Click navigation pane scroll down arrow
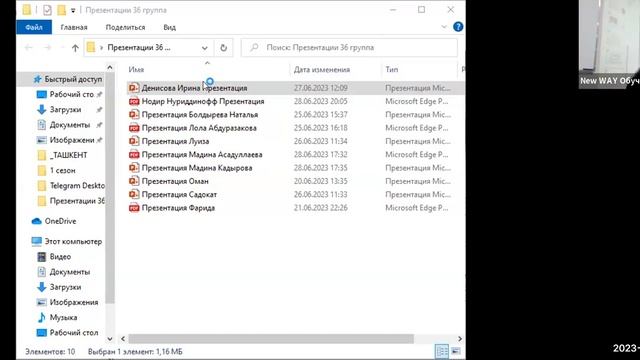Image resolution: width=640 pixels, height=360 pixels. (110, 339)
